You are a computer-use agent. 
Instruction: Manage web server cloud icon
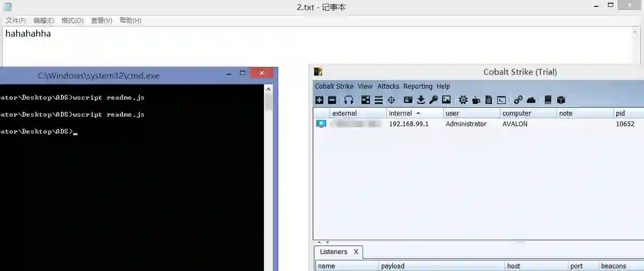(531, 100)
